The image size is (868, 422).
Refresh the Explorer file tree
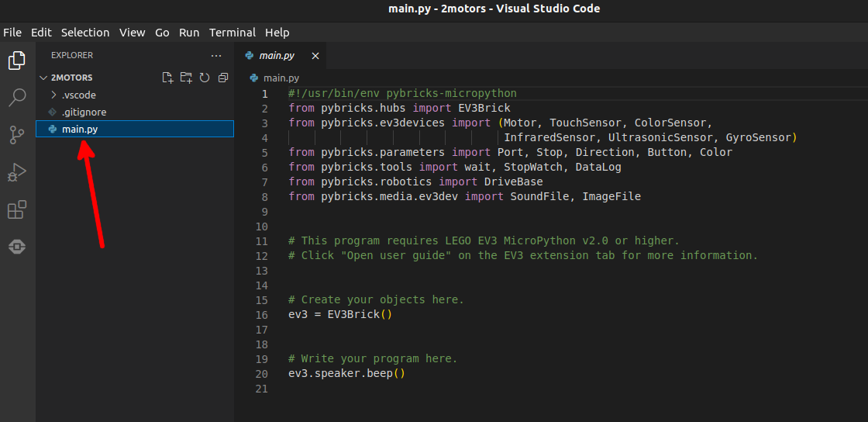(x=205, y=78)
